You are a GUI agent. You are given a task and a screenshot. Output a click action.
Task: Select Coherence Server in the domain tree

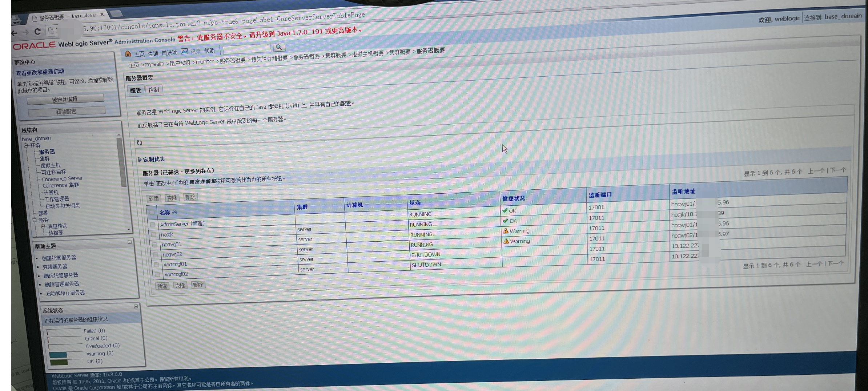[x=62, y=179]
